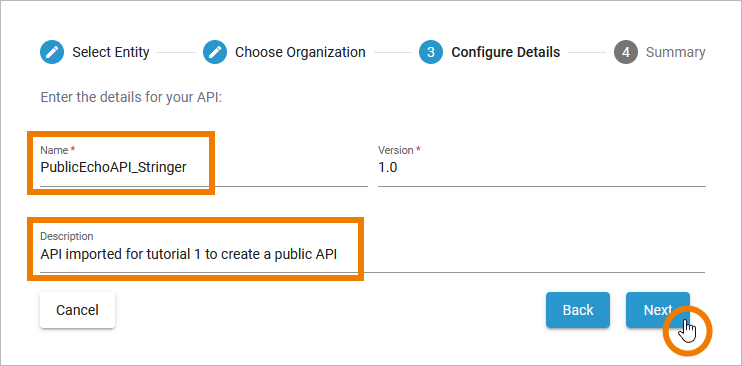Click the Cancel button
The height and width of the screenshot is (366, 742).
tap(78, 310)
